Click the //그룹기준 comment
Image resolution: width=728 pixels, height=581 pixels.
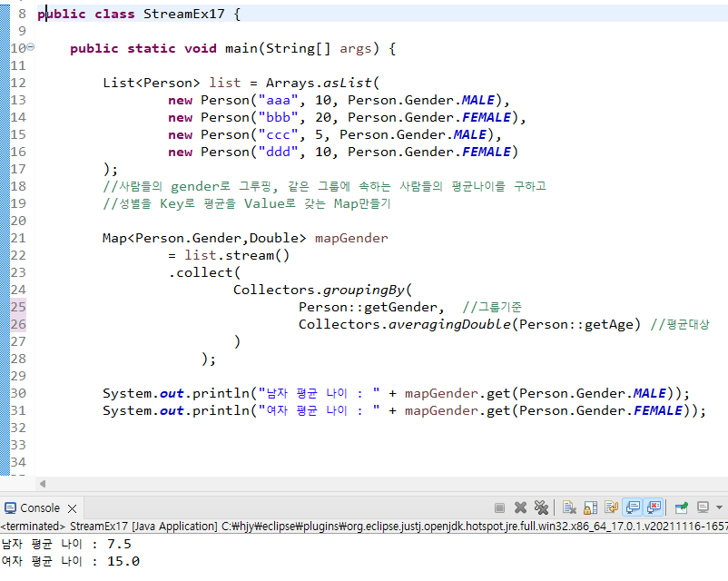coord(492,307)
